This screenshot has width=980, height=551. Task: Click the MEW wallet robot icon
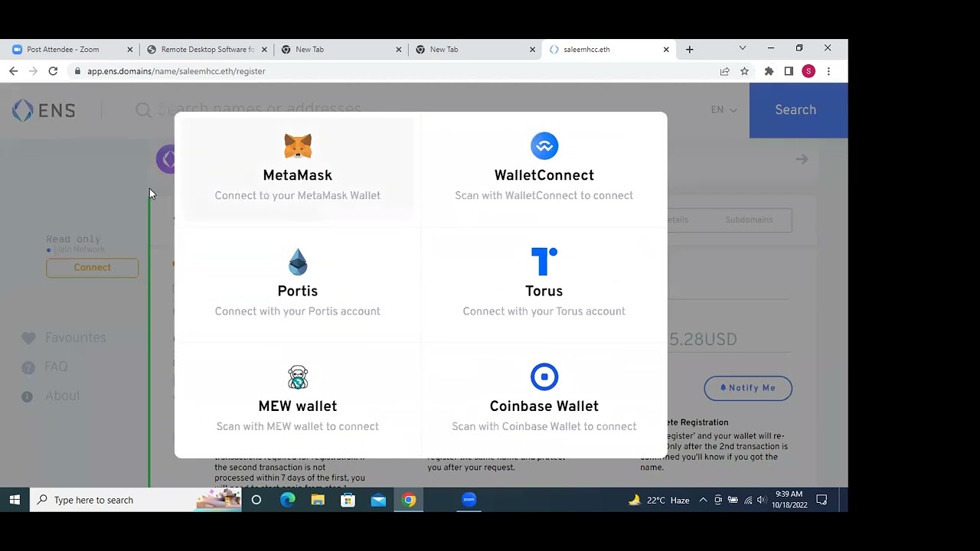298,377
